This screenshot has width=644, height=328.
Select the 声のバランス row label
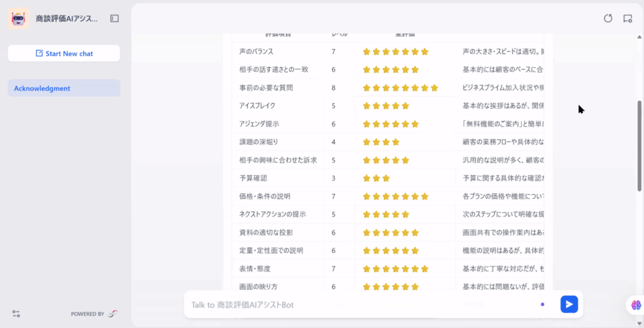coord(256,52)
